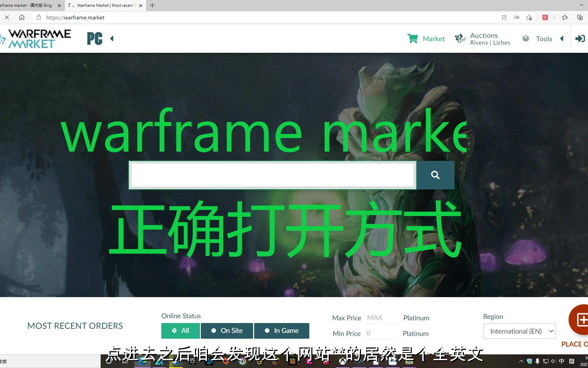Select the On Site status filter
Screen dimensions: 588x368
pyautogui.click(x=227, y=331)
